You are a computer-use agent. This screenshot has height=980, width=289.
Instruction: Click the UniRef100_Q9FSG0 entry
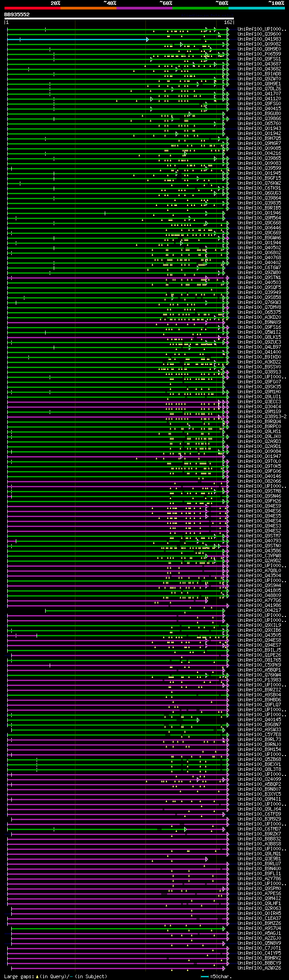tap(259, 104)
